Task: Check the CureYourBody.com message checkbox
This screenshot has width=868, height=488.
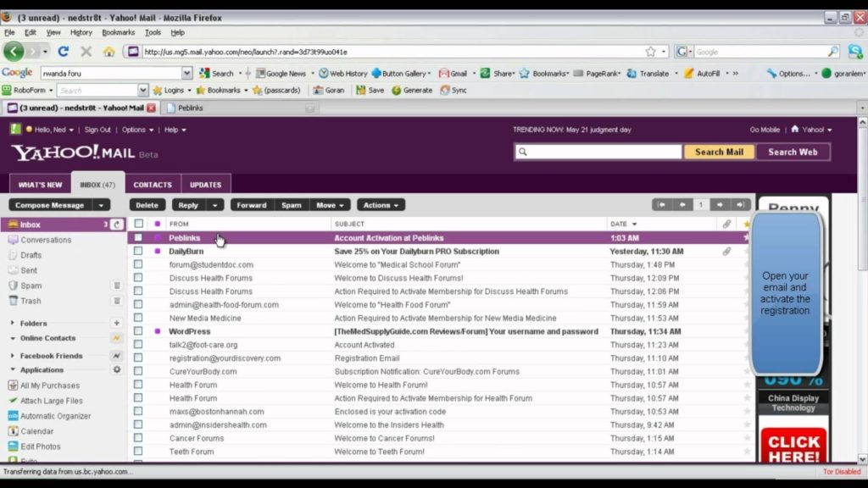Action: click(x=138, y=371)
